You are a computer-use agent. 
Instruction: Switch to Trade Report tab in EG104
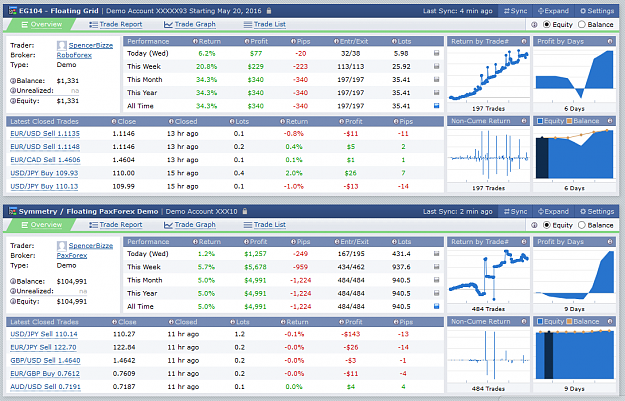tap(116, 24)
